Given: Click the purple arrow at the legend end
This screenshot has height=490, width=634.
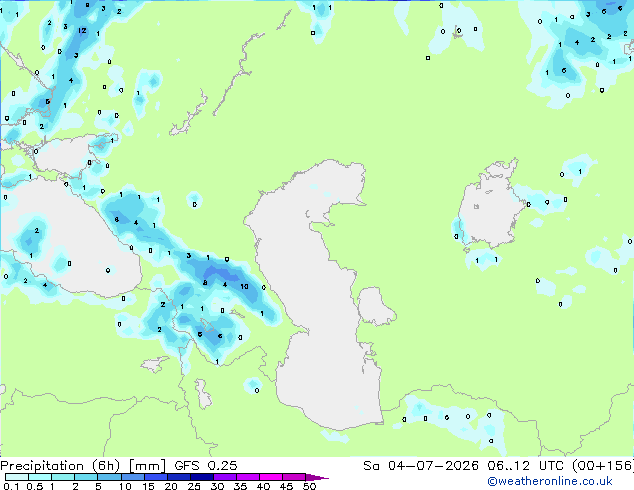Looking at the screenshot, I should [x=317, y=477].
